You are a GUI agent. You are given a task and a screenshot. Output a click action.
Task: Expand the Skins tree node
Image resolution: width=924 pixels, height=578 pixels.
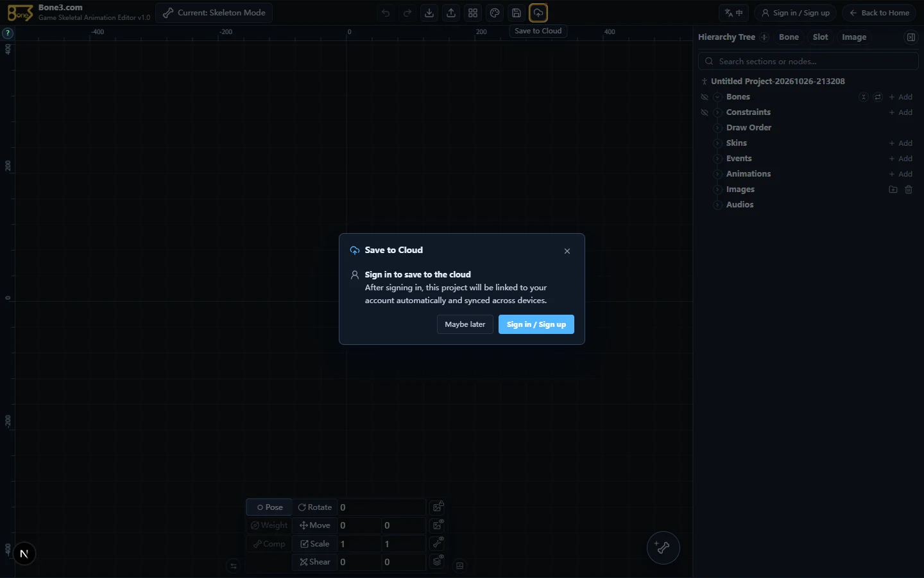[717, 143]
